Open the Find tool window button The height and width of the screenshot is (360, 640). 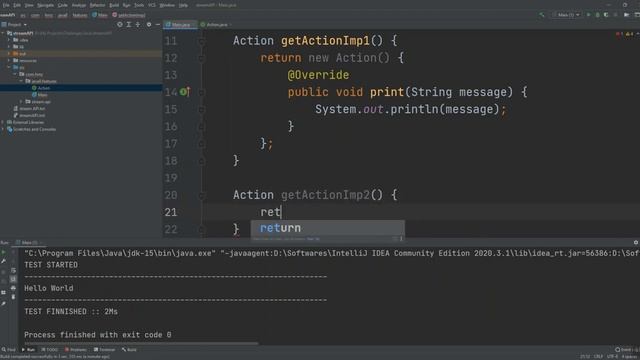(8, 350)
